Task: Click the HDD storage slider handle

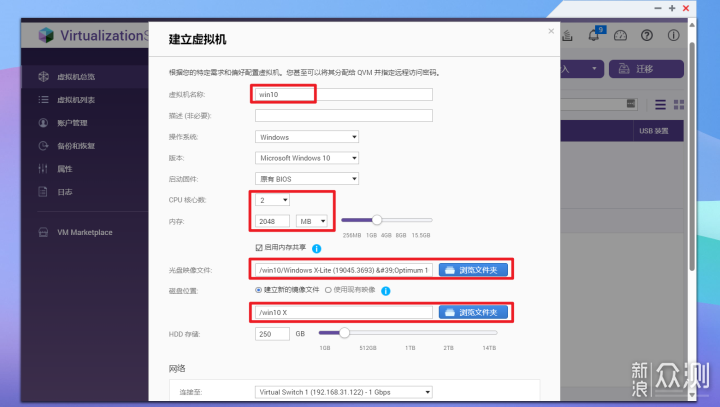Action: 344,333
